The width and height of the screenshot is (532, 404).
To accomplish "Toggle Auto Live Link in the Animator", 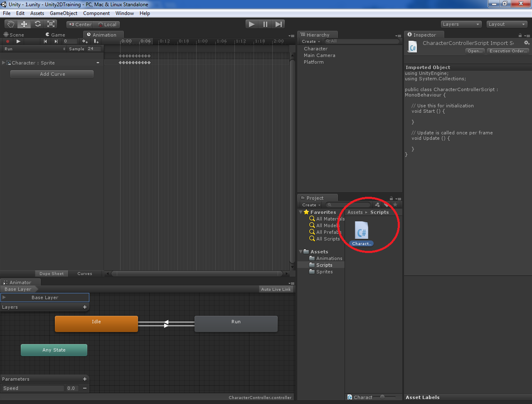I will click(276, 289).
